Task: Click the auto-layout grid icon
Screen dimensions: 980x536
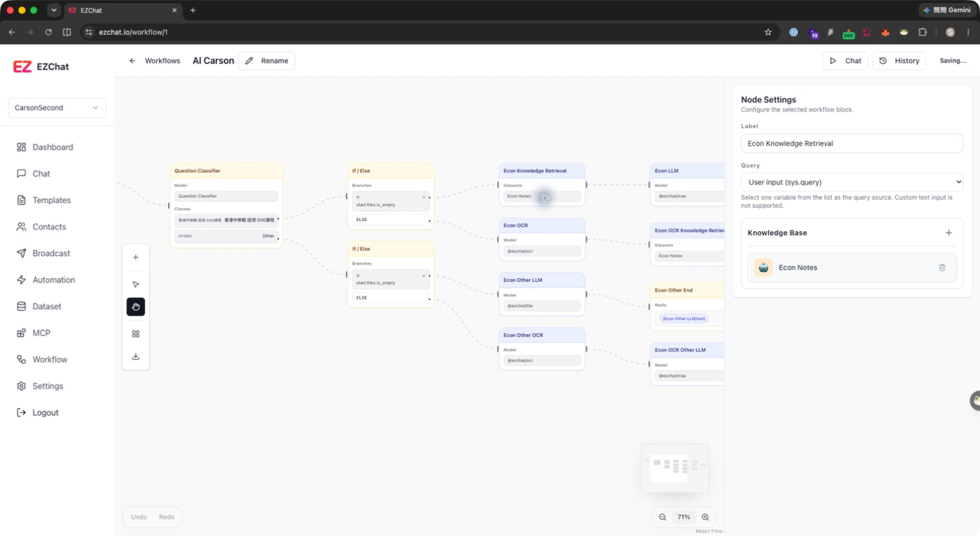Action: [135, 334]
